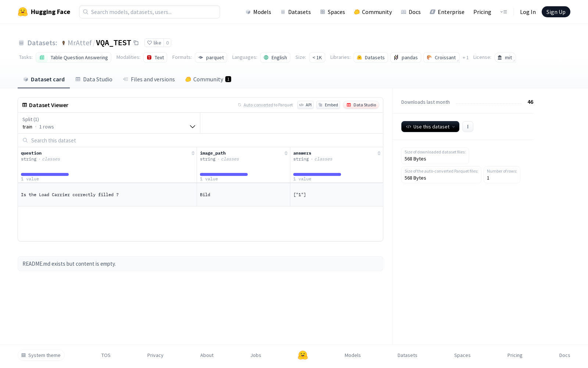
Task: Open the System theme selector
Action: click(x=41, y=355)
